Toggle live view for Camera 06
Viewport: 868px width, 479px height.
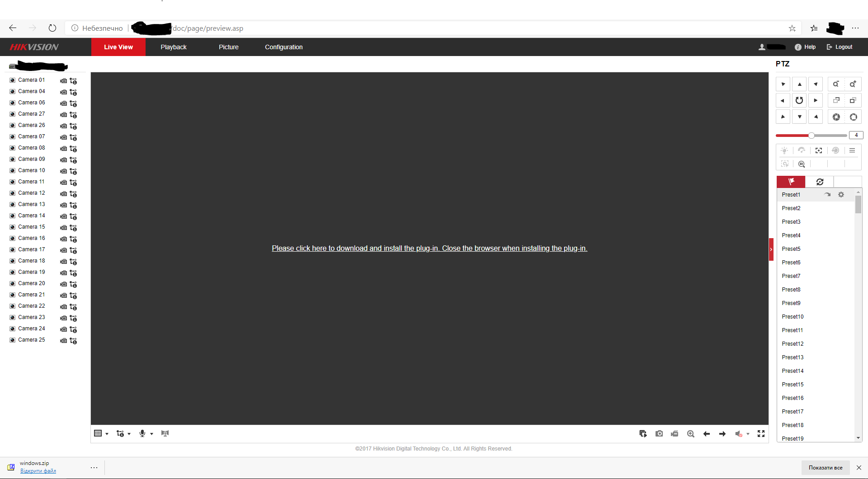[x=13, y=103]
